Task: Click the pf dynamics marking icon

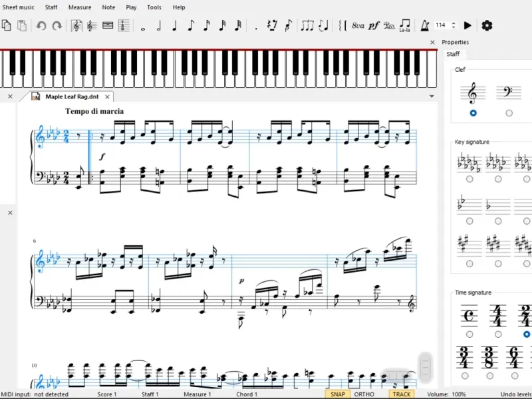Action: coord(374,26)
